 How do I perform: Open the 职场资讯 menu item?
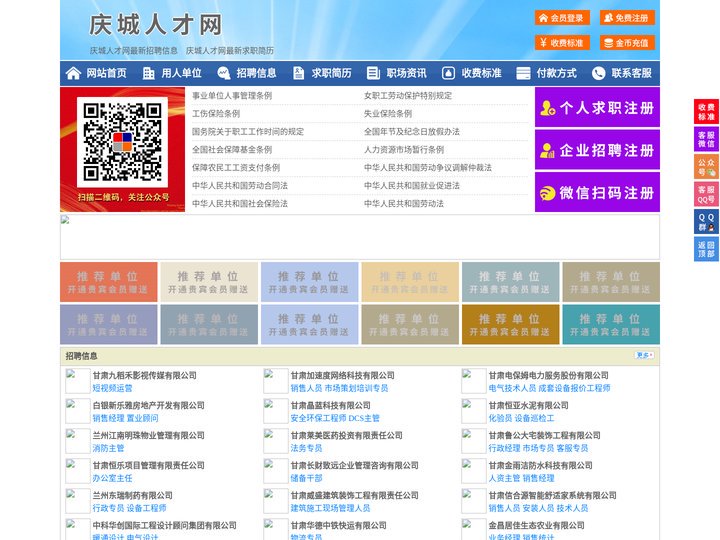[406, 73]
